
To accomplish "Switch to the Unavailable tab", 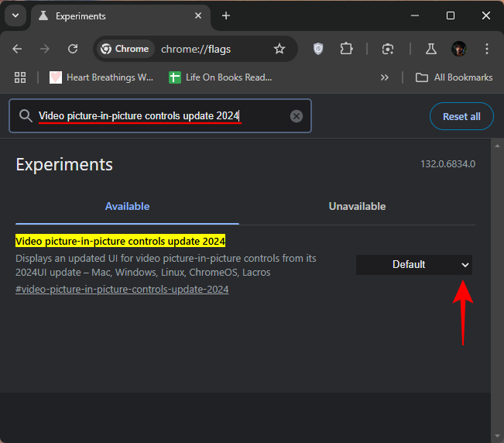I will coord(357,206).
